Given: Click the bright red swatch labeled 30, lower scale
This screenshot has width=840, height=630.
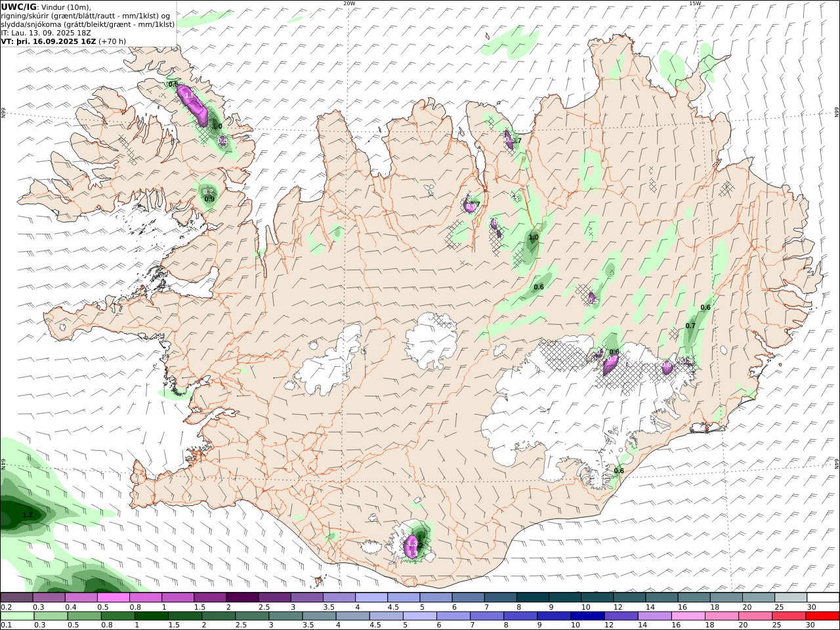Looking at the screenshot, I should click(822, 616).
